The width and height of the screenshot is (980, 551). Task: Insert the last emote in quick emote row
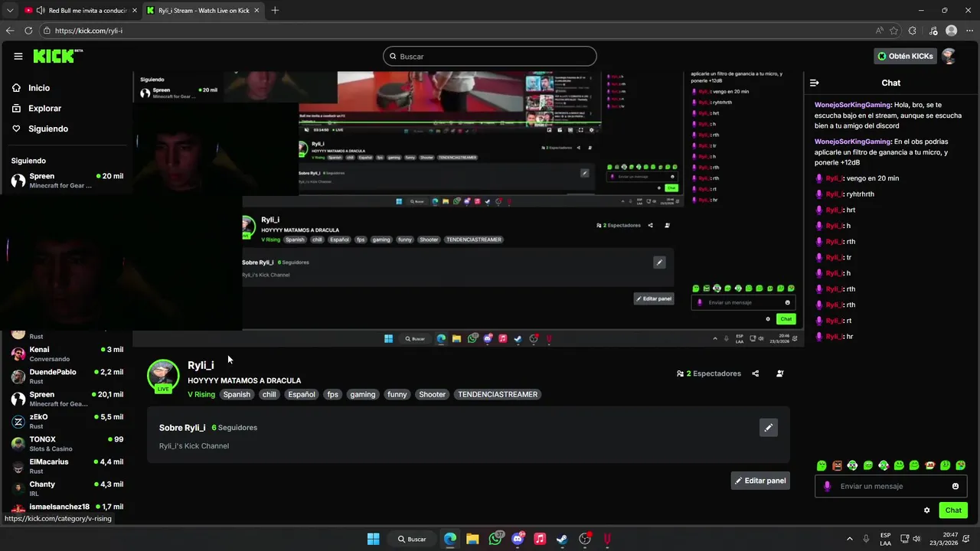[961, 465]
